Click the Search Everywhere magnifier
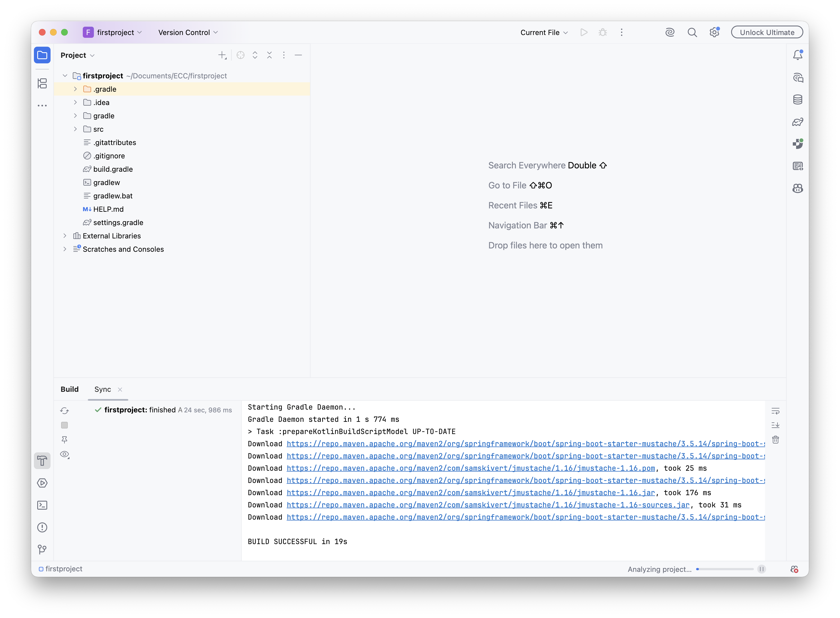This screenshot has width=840, height=618. point(692,33)
